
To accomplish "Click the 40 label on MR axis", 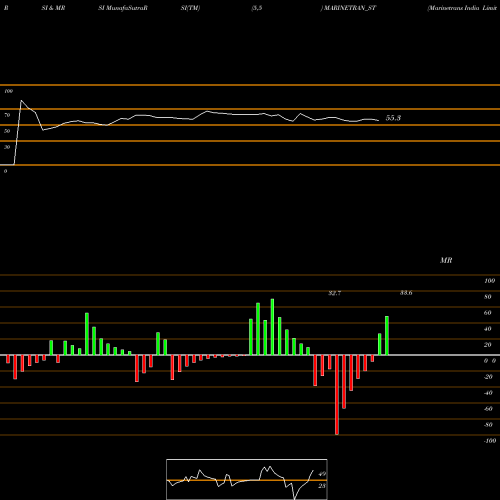I will tap(488, 329).
